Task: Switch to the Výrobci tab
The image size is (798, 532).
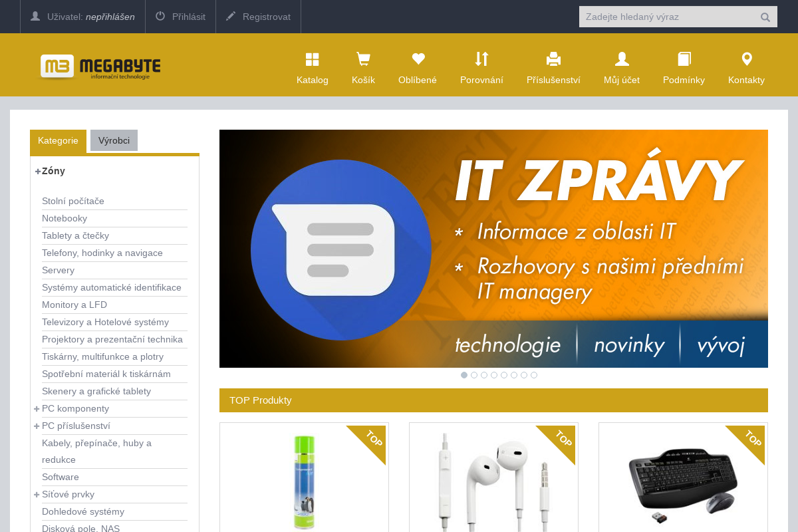Action: (x=114, y=140)
